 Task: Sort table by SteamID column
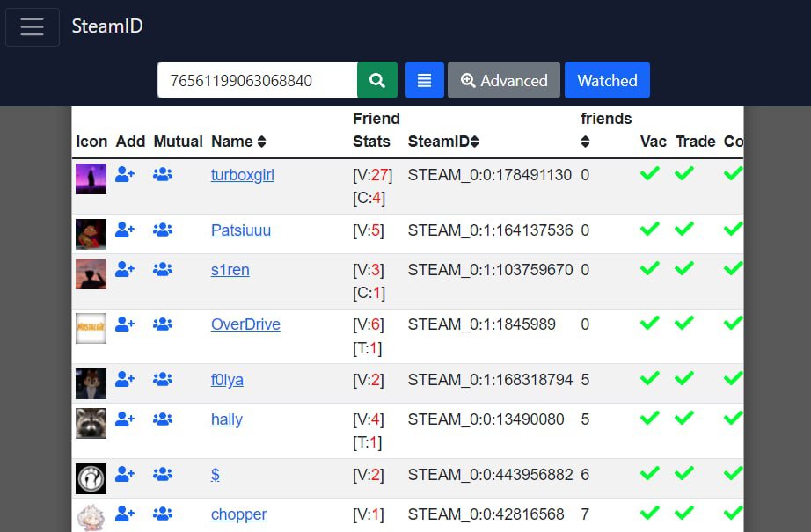(443, 142)
